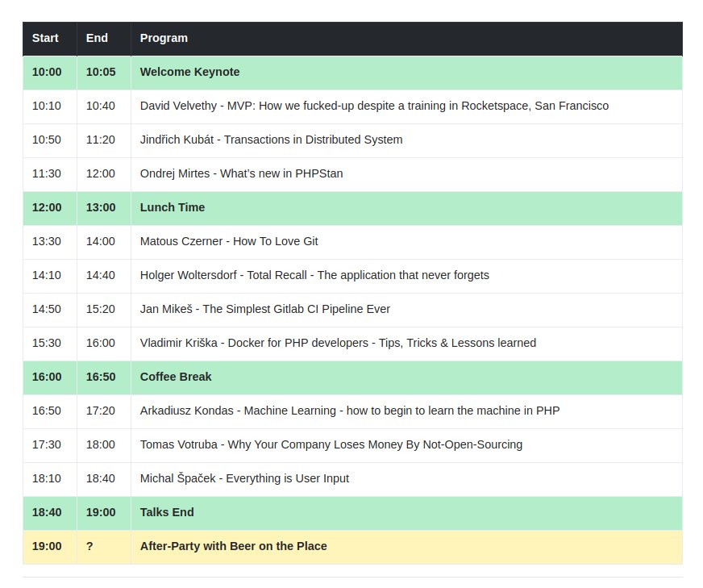This screenshot has height=588, width=703.
Task: Click the End column header
Action: pos(96,38)
